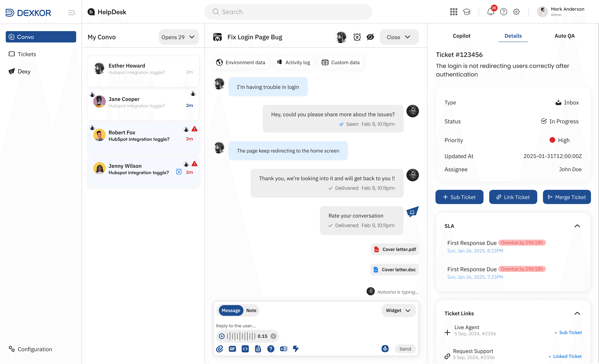599x364 pixels.
Task: Click the attachment paperclip icon
Action: (220, 349)
